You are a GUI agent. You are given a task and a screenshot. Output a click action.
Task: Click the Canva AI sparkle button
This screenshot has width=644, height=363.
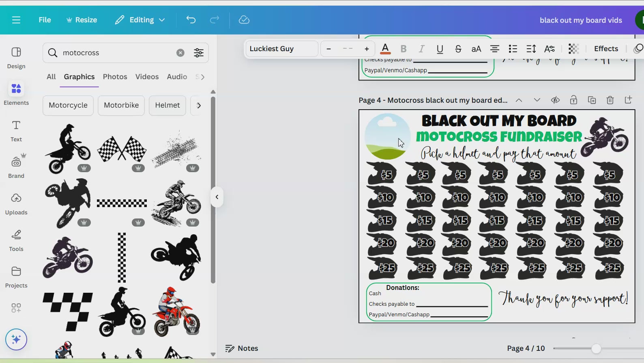point(16,339)
